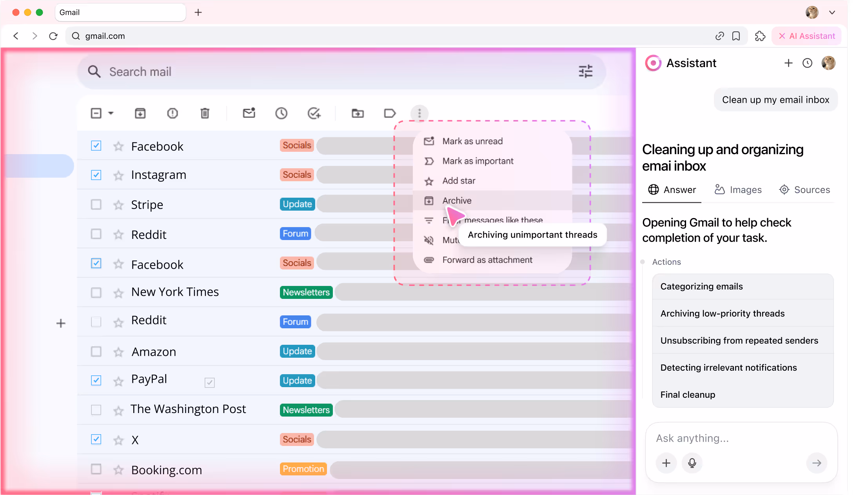
Task: Uncheck the X email checkbox
Action: (96, 439)
